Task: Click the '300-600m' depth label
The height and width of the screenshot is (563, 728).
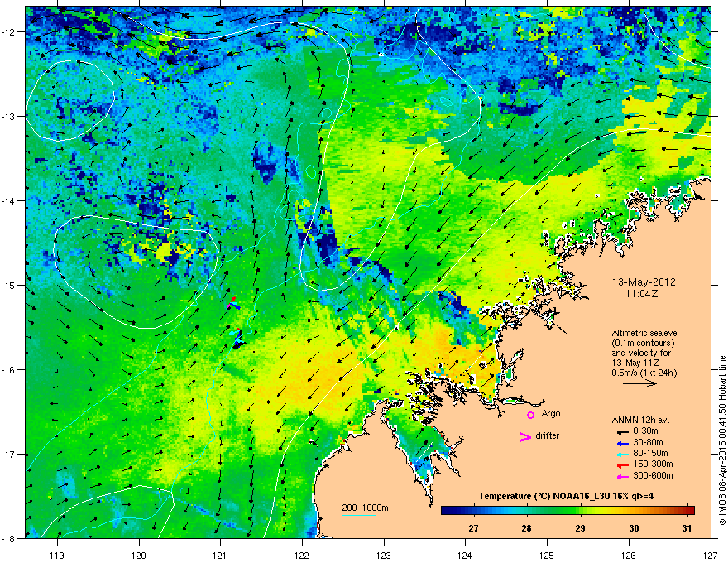Action: (654, 476)
